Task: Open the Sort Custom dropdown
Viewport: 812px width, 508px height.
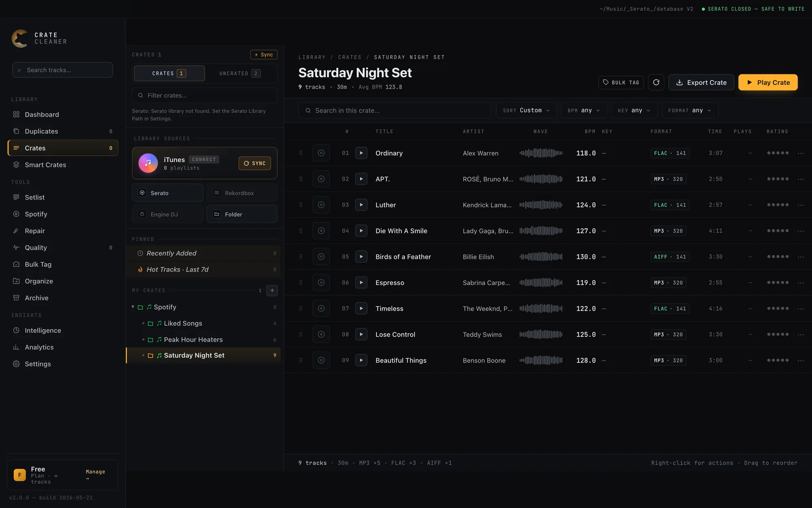Action: [x=526, y=111]
